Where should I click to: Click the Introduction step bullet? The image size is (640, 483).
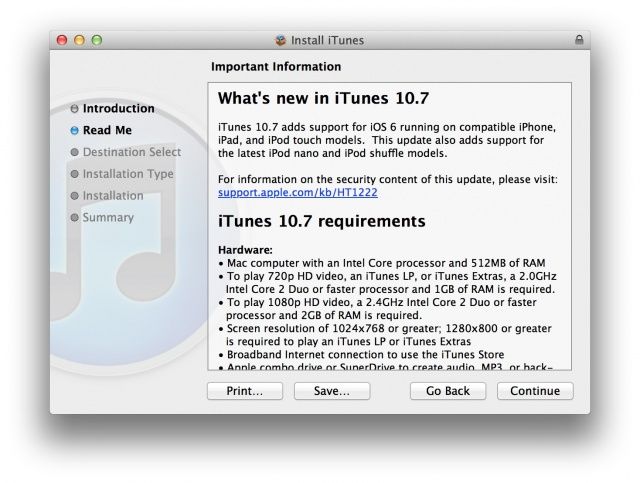[74, 109]
